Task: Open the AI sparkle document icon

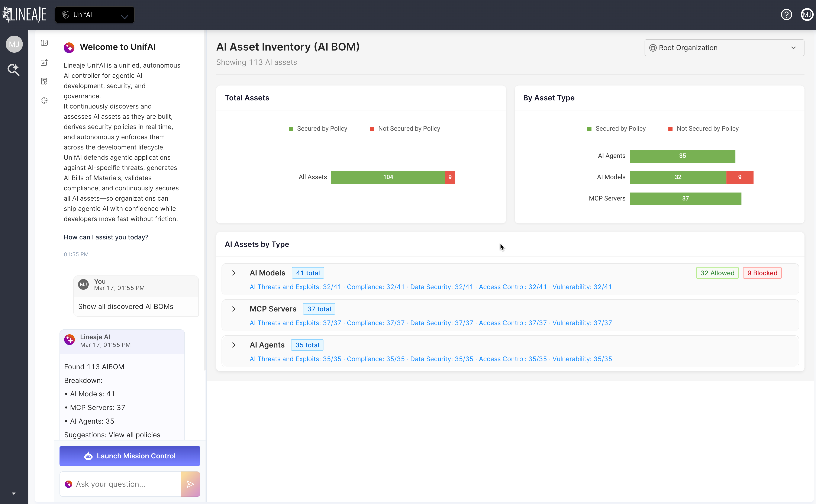Action: point(44,62)
